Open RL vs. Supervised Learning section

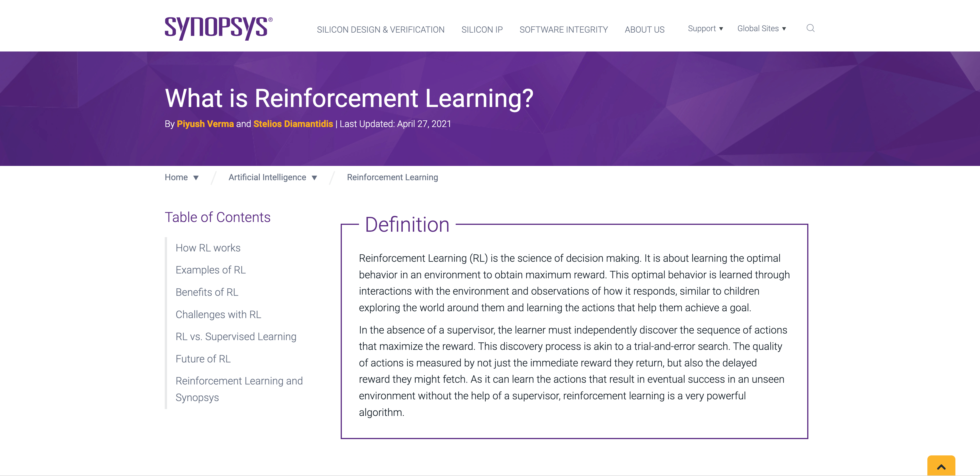(235, 337)
